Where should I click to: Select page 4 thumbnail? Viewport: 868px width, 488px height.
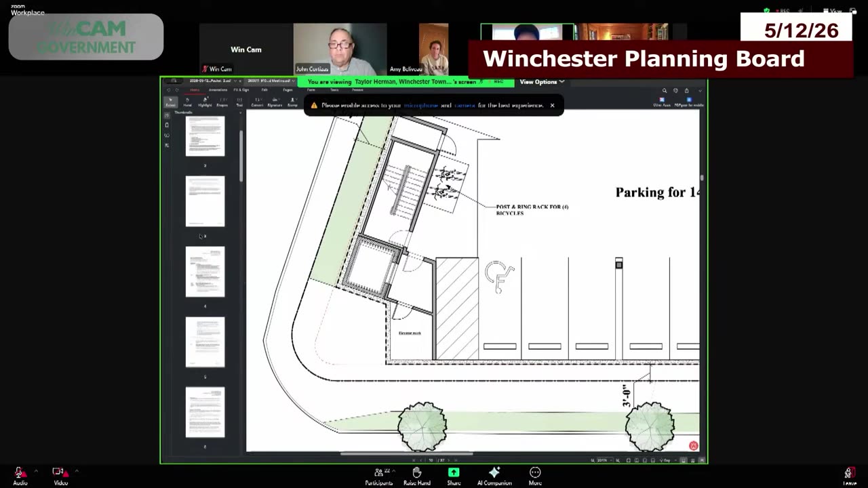pyautogui.click(x=205, y=272)
